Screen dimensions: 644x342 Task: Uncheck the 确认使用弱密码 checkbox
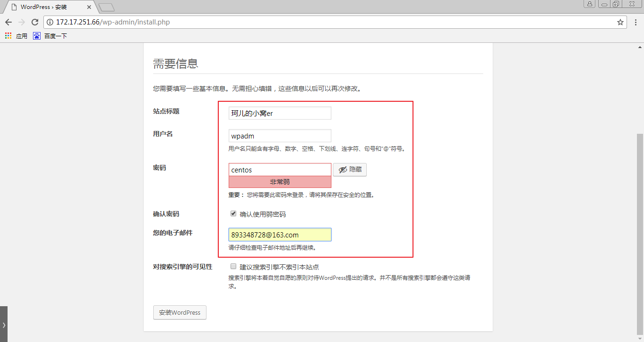pyautogui.click(x=233, y=213)
